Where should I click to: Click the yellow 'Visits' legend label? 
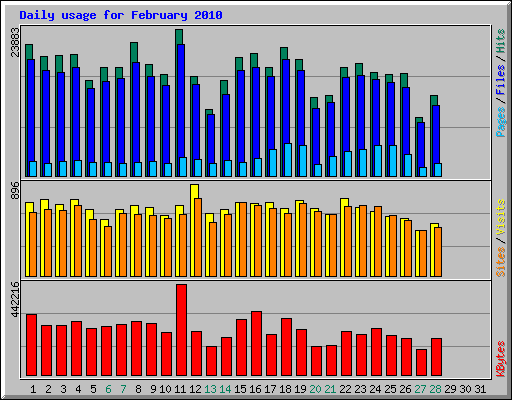tap(501, 218)
